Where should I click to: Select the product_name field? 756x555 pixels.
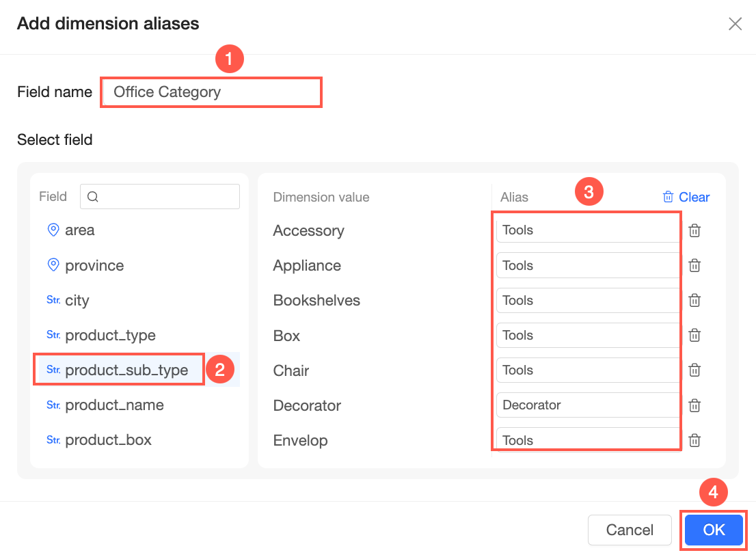click(114, 405)
